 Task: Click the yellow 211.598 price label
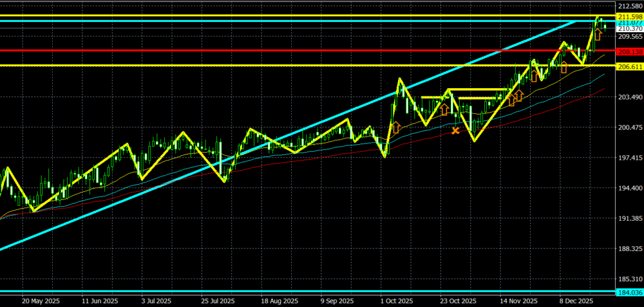[630, 16]
